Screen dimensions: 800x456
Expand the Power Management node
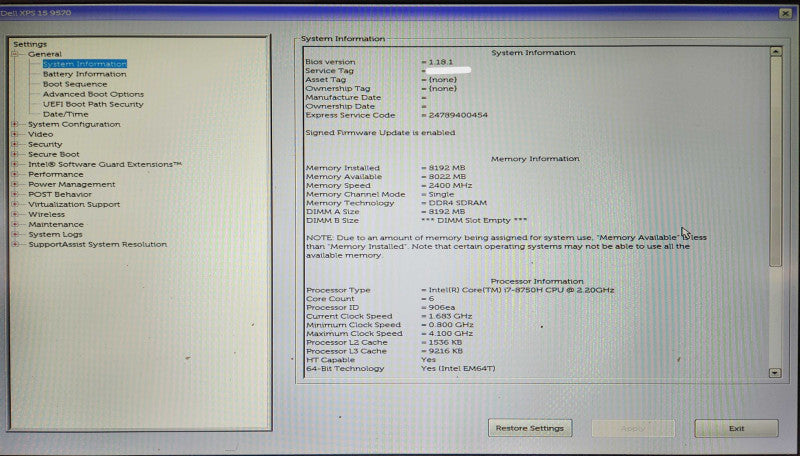pos(15,184)
